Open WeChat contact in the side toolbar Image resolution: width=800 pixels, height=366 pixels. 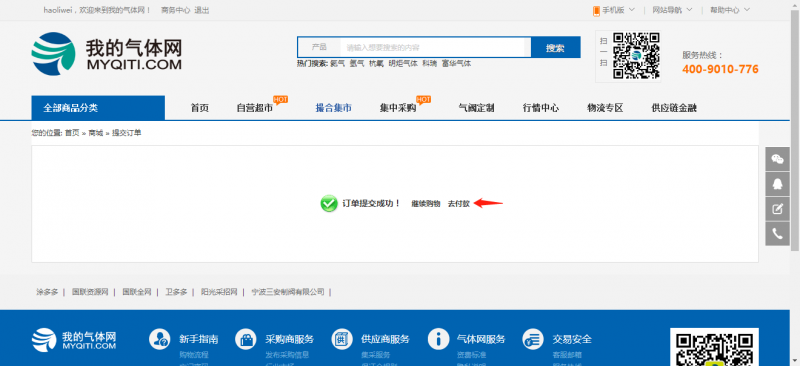[x=777, y=159]
